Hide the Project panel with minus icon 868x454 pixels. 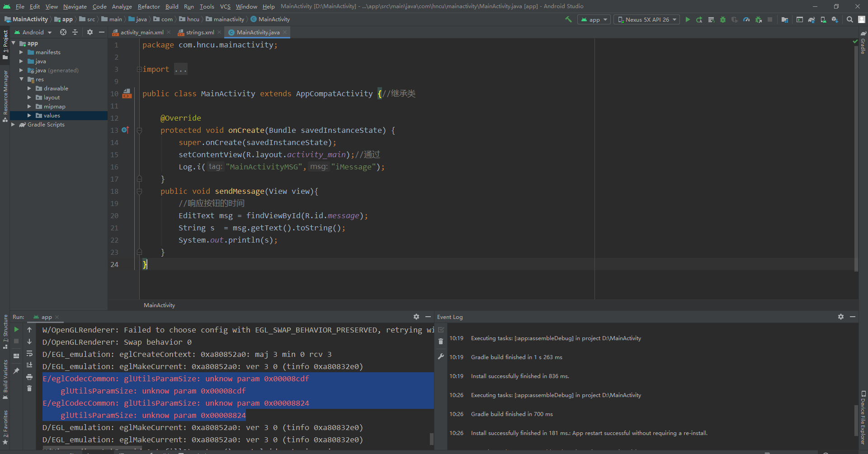pyautogui.click(x=102, y=32)
